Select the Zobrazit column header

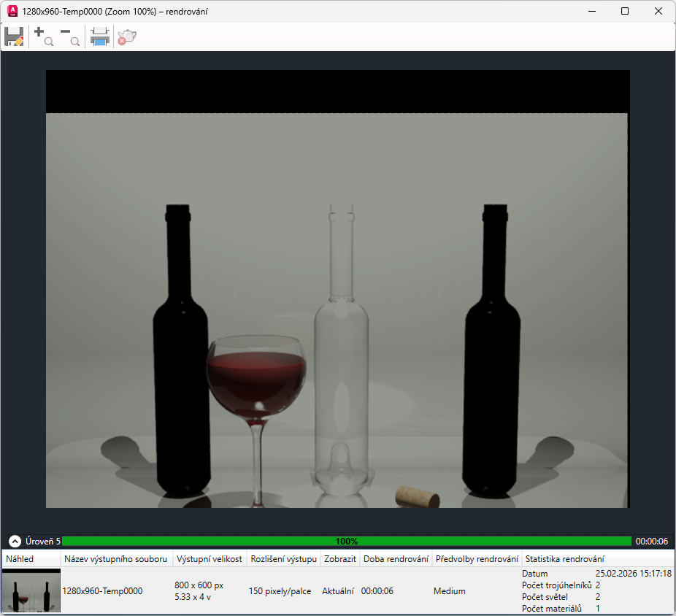tap(340, 559)
